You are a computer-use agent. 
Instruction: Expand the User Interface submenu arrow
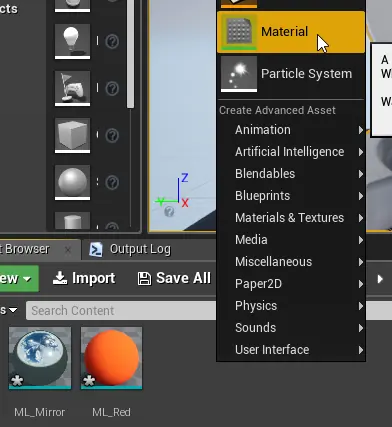[x=361, y=350]
